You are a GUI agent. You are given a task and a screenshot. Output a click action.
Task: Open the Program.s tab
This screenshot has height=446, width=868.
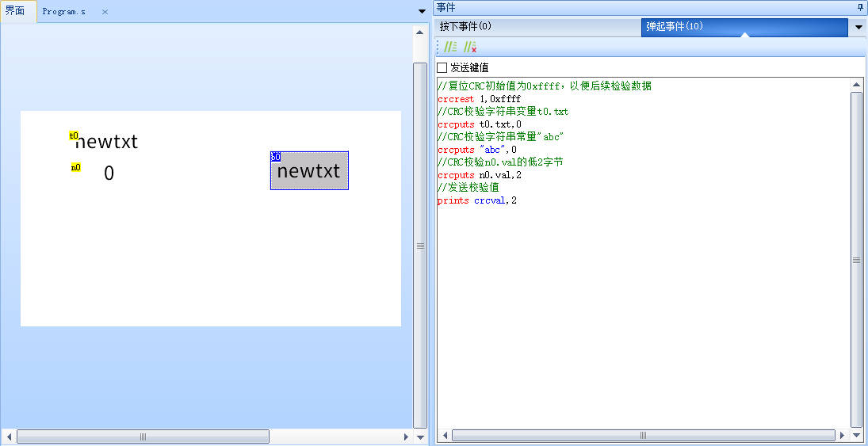pyautogui.click(x=64, y=12)
